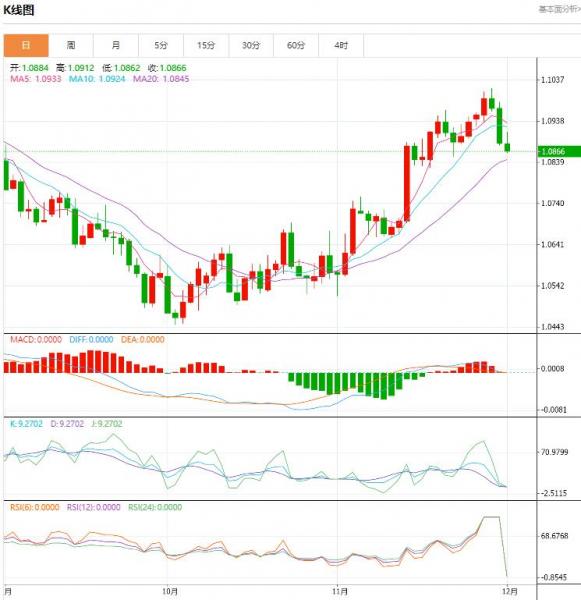Viewport: 581px width, 600px height.
Task: Open the 60分 interval tab
Action: (x=296, y=46)
